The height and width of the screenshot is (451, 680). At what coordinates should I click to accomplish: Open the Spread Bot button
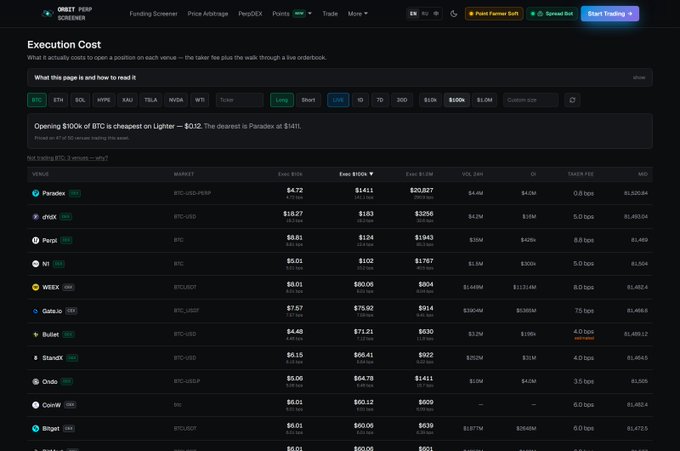(x=552, y=13)
